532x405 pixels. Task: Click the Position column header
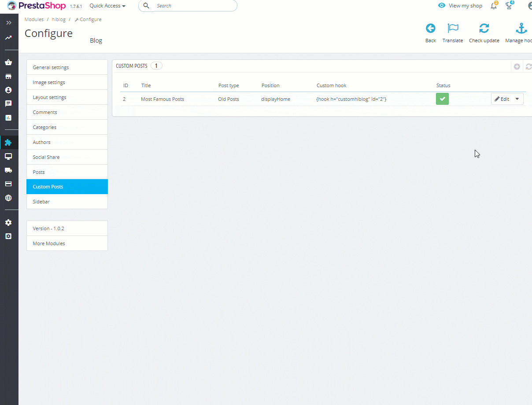click(270, 85)
